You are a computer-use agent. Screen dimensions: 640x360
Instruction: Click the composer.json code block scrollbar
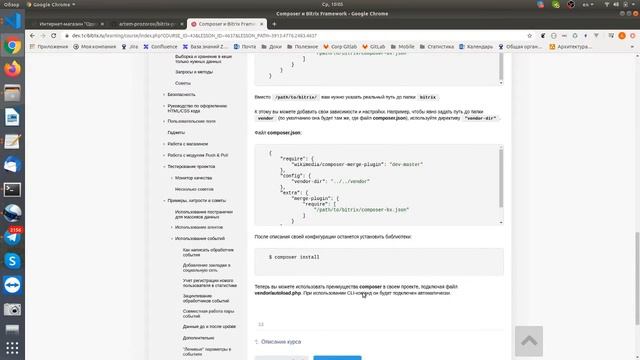coord(501,178)
